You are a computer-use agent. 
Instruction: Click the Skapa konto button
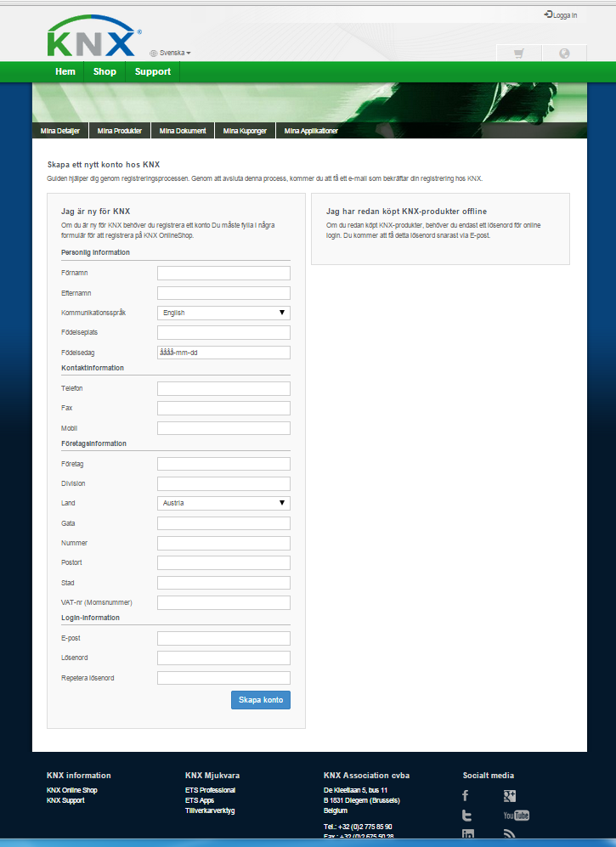(261, 699)
